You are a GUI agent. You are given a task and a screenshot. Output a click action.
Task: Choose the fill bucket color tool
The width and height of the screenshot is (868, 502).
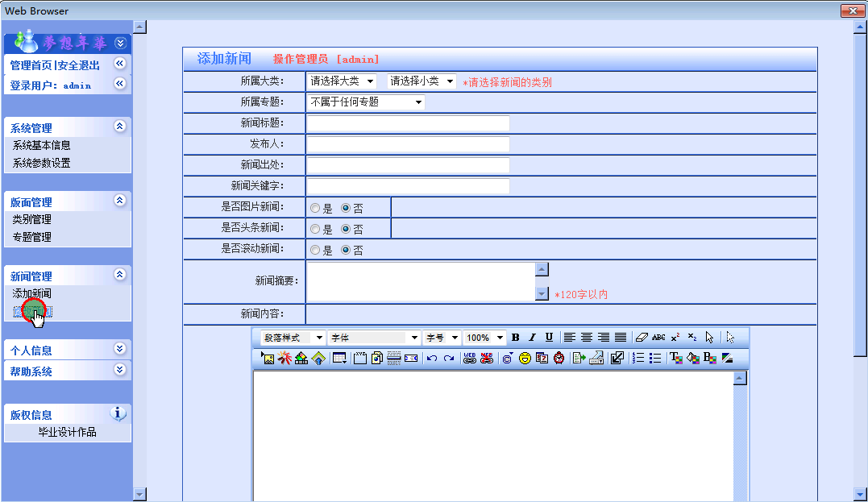coord(693,358)
